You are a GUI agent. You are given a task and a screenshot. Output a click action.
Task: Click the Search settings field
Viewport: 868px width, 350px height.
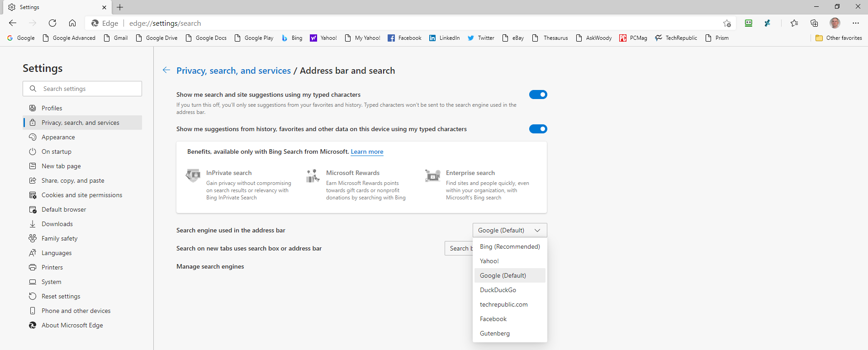[x=82, y=89]
